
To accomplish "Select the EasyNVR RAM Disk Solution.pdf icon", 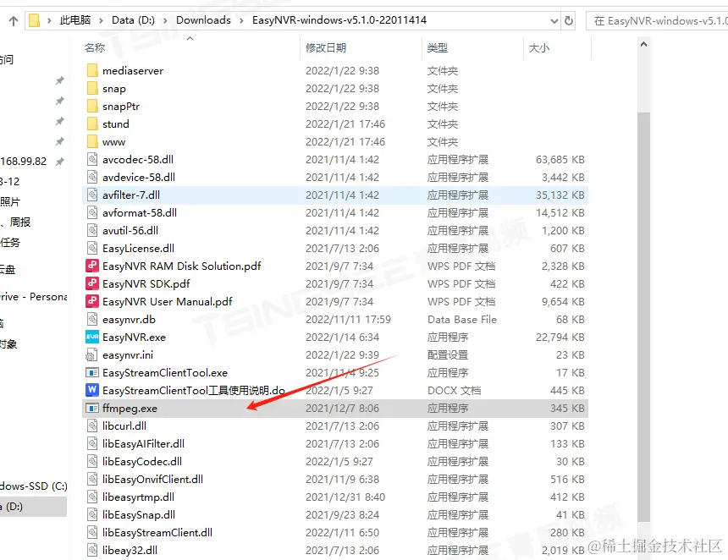I will click(x=92, y=266).
